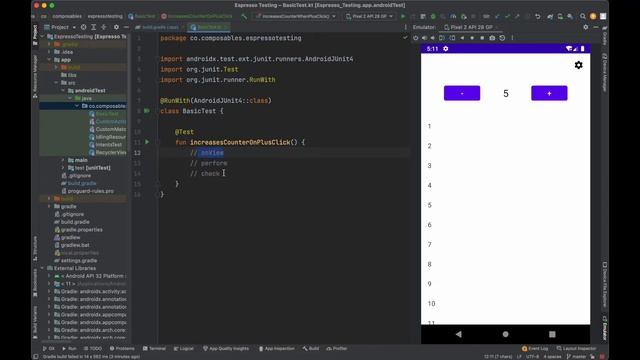640x360 pixels.
Task: Open the Pixel 2 API 28 device dropdown
Action: click(x=369, y=16)
